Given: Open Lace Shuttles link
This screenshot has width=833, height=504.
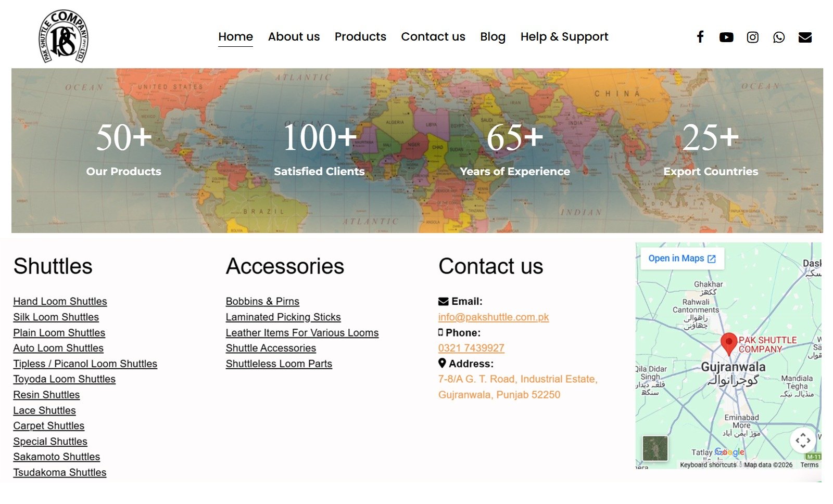Looking at the screenshot, I should tap(44, 410).
